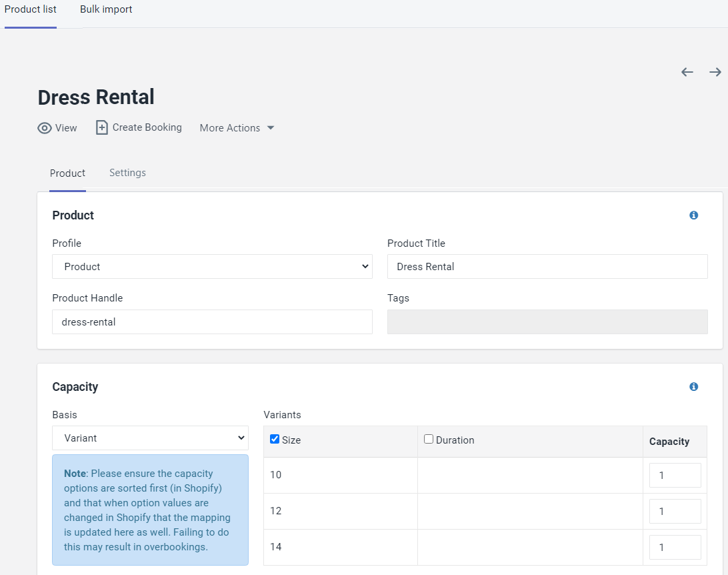Open the Settings tab
The width and height of the screenshot is (728, 575).
click(x=128, y=173)
